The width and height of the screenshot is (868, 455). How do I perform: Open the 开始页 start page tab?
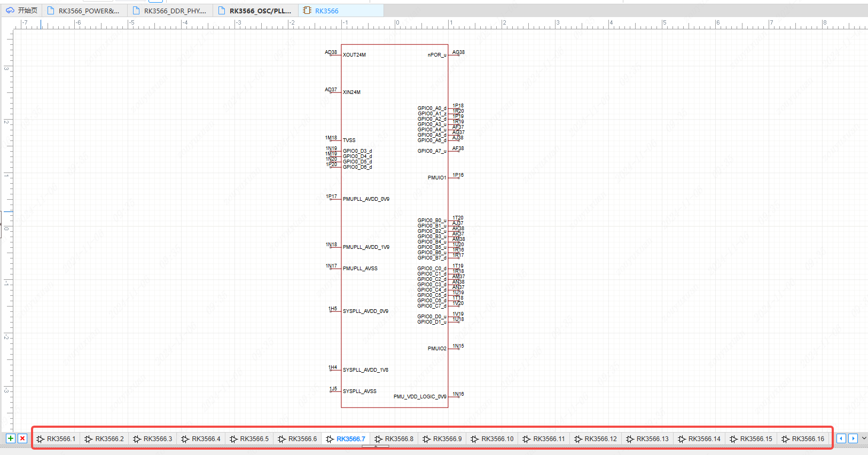pyautogui.click(x=22, y=11)
